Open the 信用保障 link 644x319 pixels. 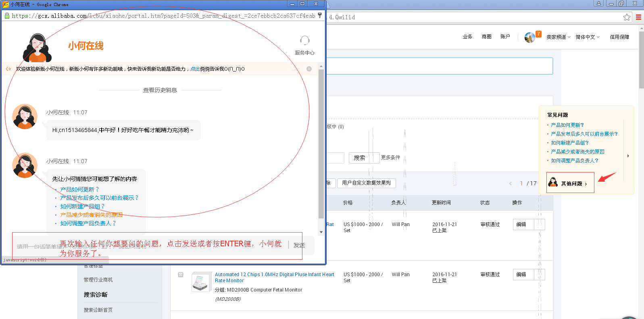point(619,37)
